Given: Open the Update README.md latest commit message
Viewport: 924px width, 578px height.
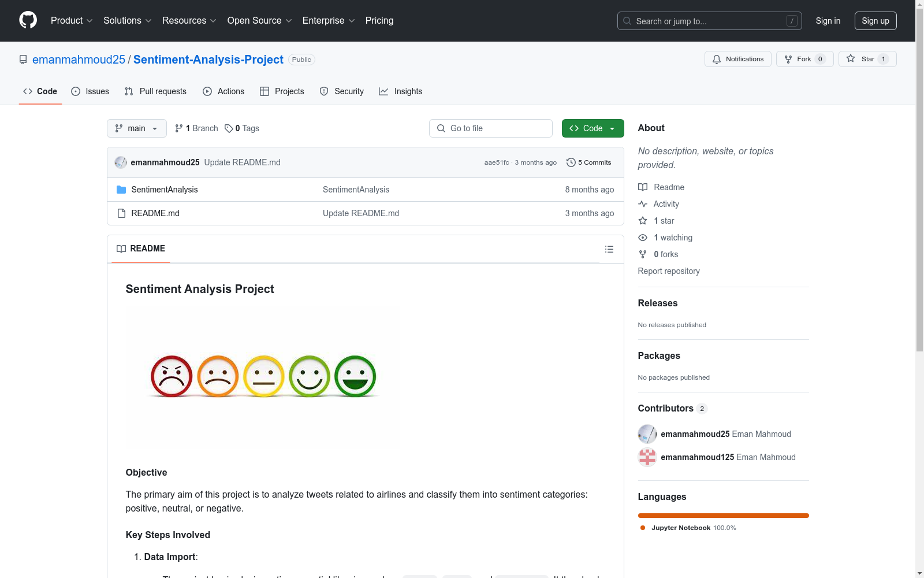Looking at the screenshot, I should point(243,162).
